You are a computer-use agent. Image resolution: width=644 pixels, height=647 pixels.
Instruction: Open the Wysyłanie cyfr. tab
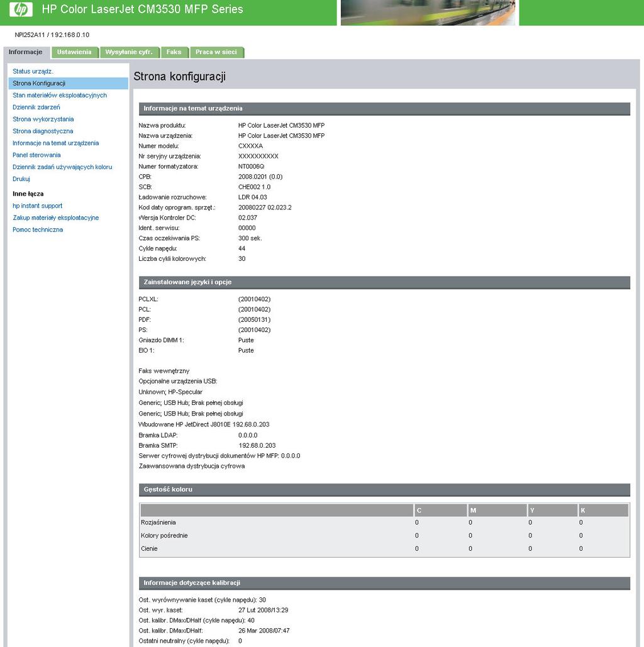129,52
